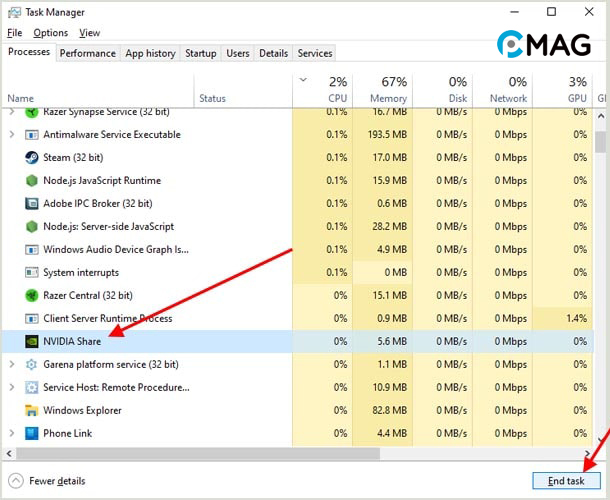Switch to the Services tab

pyautogui.click(x=315, y=53)
